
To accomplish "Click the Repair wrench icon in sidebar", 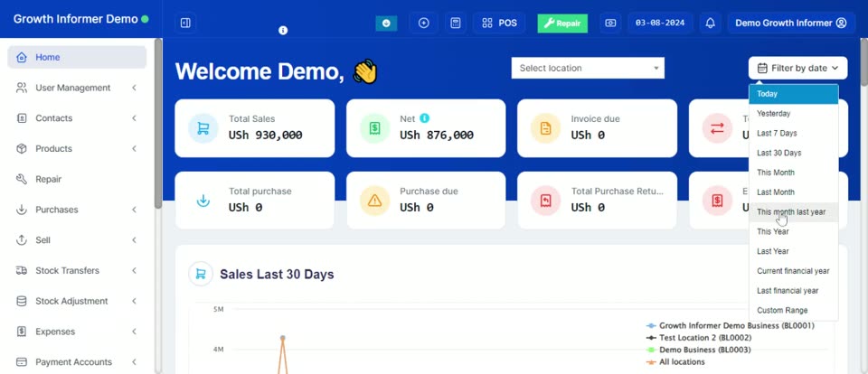I will tap(22, 179).
